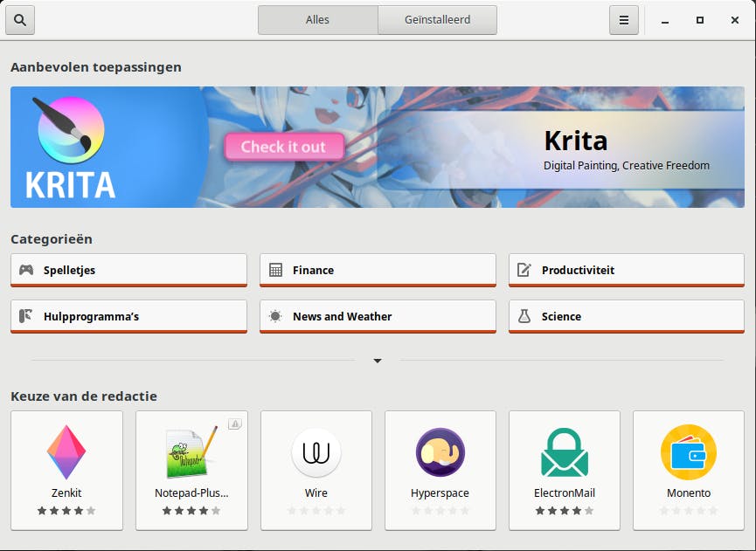This screenshot has height=551, width=756.
Task: Maximize the software window
Action: [699, 20]
